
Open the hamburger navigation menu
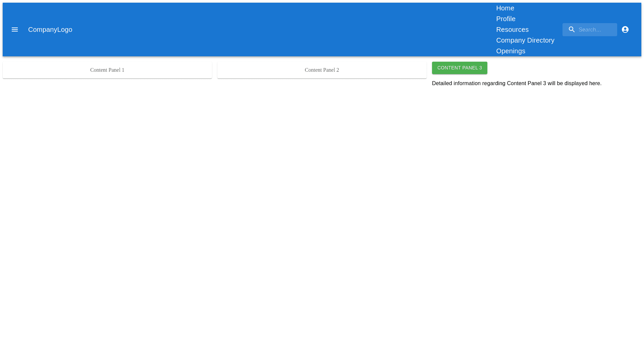coord(15,29)
